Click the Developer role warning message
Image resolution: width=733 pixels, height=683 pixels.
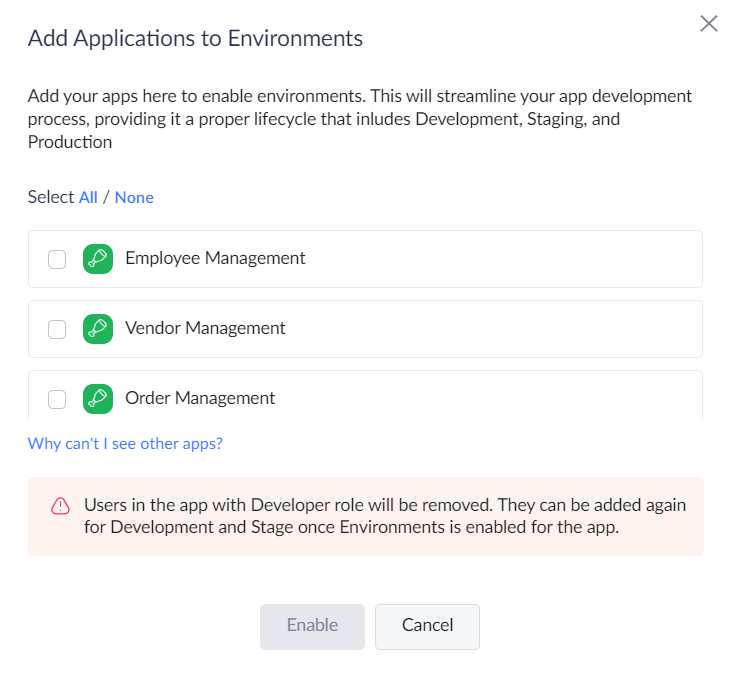tap(385, 516)
